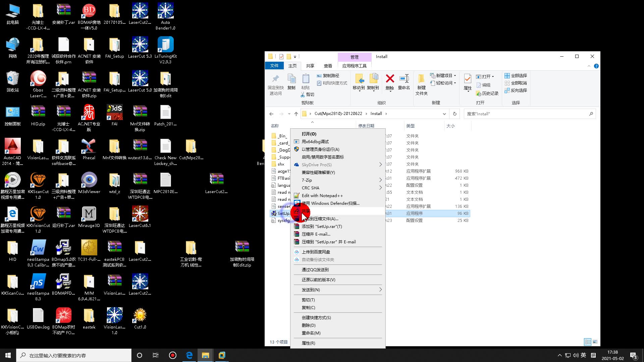Screen dimensions: 644x362
Task: Click the Paste icon in the ribbon
Action: point(306,82)
